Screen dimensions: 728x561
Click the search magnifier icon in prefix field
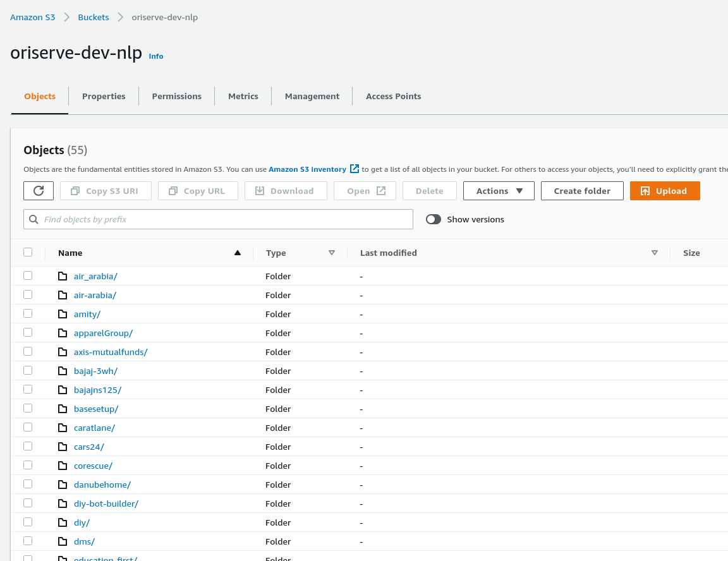tap(34, 219)
